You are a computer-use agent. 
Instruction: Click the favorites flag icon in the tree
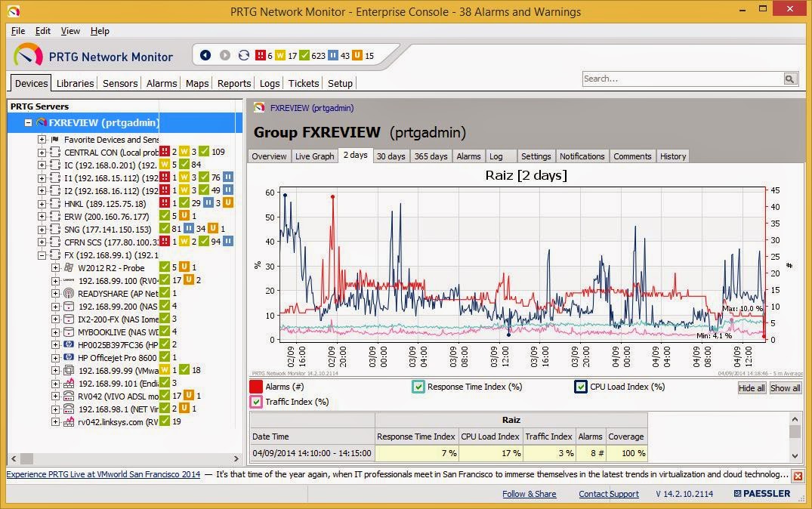coord(55,139)
